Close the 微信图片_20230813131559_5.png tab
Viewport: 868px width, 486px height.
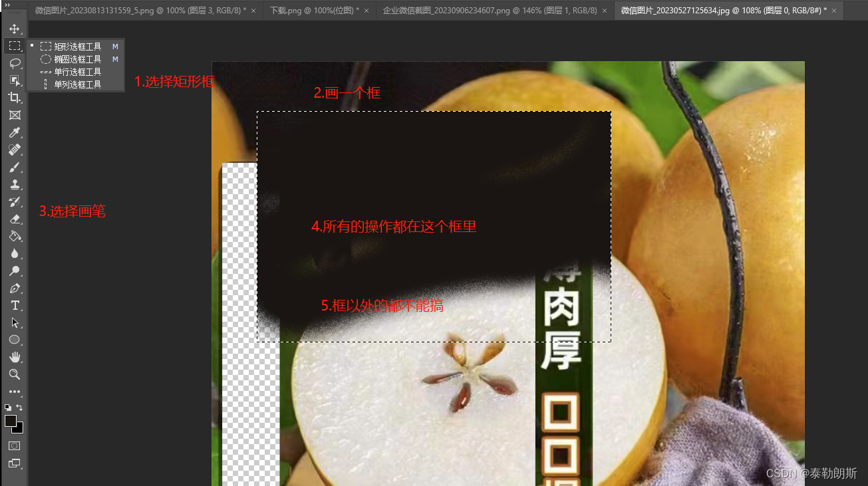pos(253,11)
